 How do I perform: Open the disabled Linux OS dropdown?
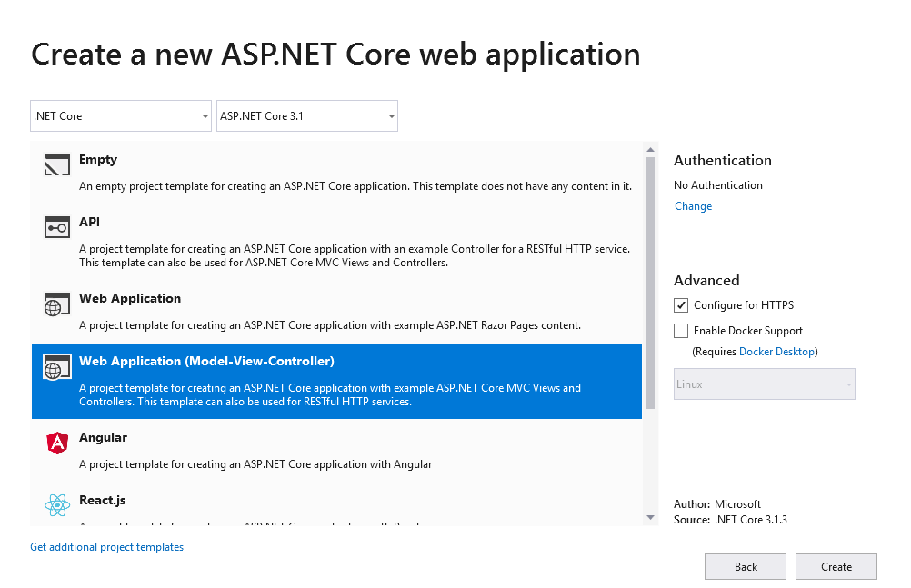[765, 384]
